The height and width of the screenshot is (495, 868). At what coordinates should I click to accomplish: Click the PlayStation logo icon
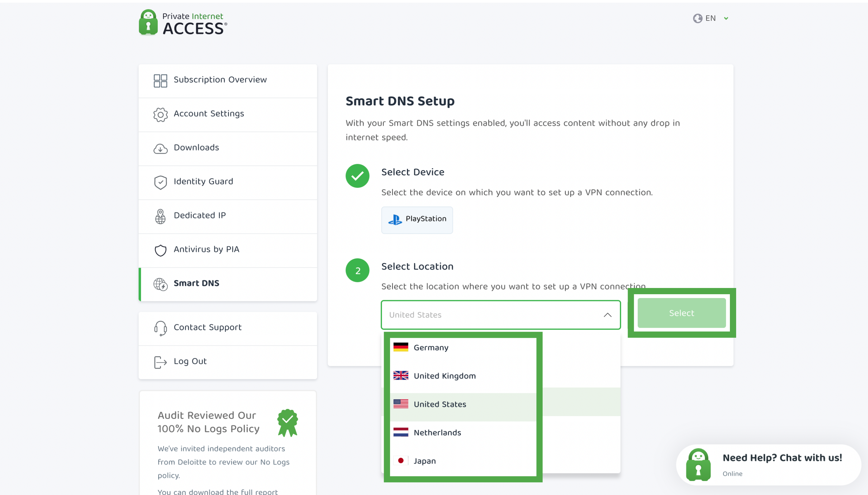tap(395, 220)
